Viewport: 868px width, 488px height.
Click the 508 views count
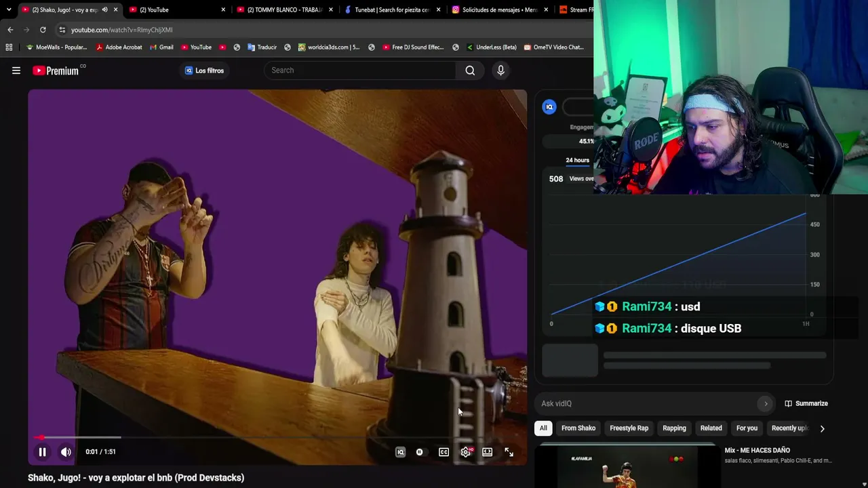click(x=556, y=179)
